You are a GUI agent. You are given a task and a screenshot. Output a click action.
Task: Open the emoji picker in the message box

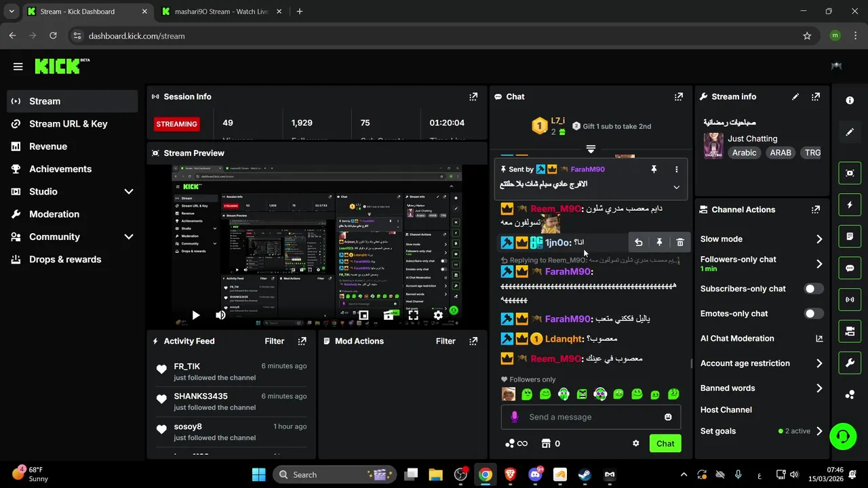668,417
